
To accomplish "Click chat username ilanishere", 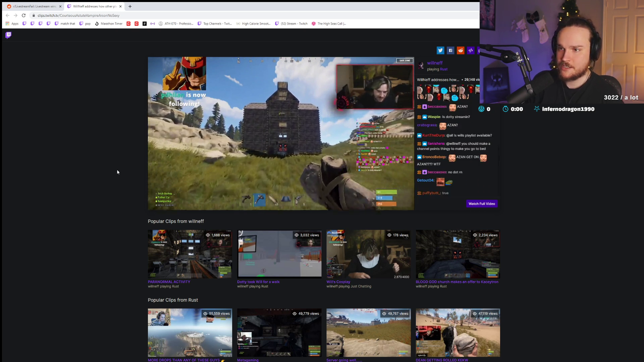I will click(436, 144).
